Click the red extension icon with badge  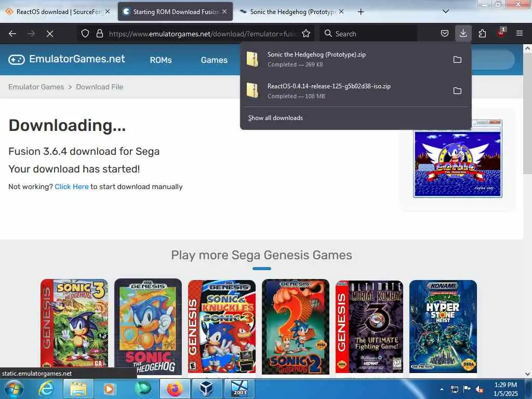pos(501,33)
